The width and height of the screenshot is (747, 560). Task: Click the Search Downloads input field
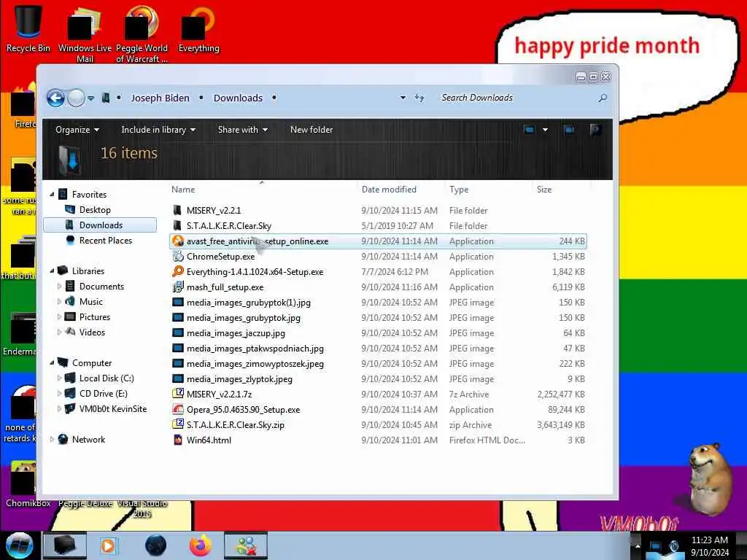[517, 98]
